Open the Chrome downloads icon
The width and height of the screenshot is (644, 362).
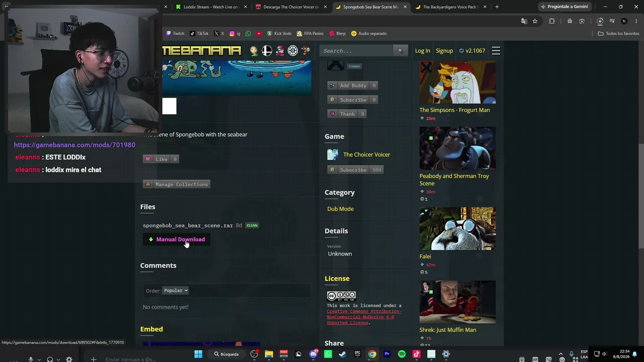point(600,21)
